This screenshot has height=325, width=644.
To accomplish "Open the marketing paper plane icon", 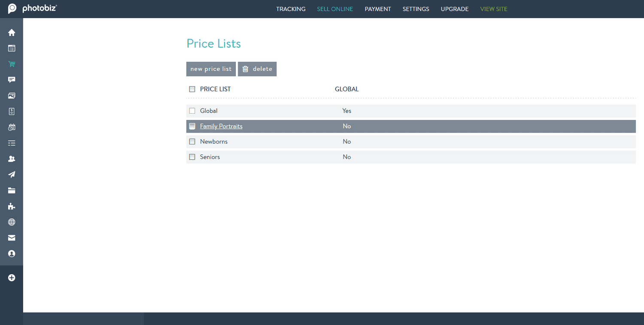I will click(12, 174).
